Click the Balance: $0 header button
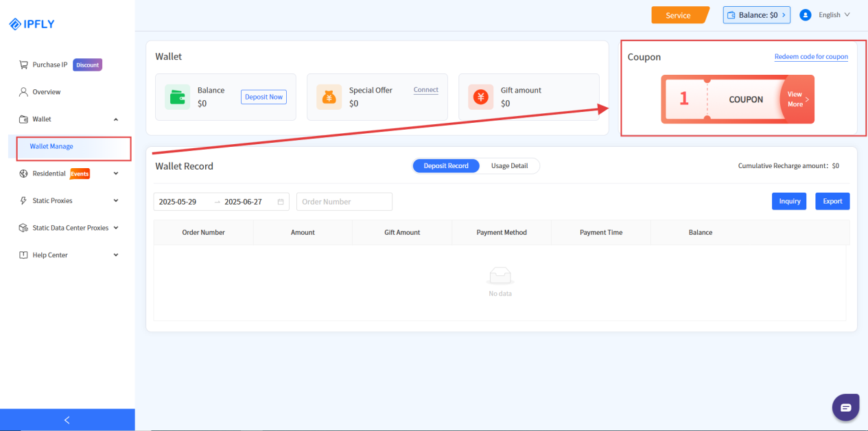Screen dimensions: 868x431 click(x=756, y=14)
